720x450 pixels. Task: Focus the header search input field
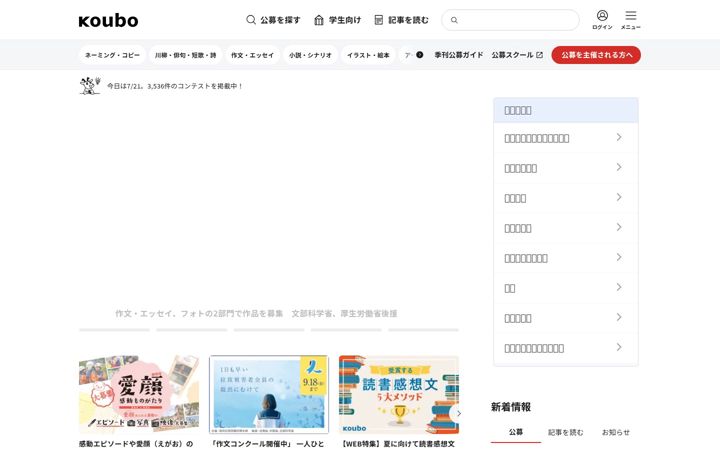click(510, 20)
